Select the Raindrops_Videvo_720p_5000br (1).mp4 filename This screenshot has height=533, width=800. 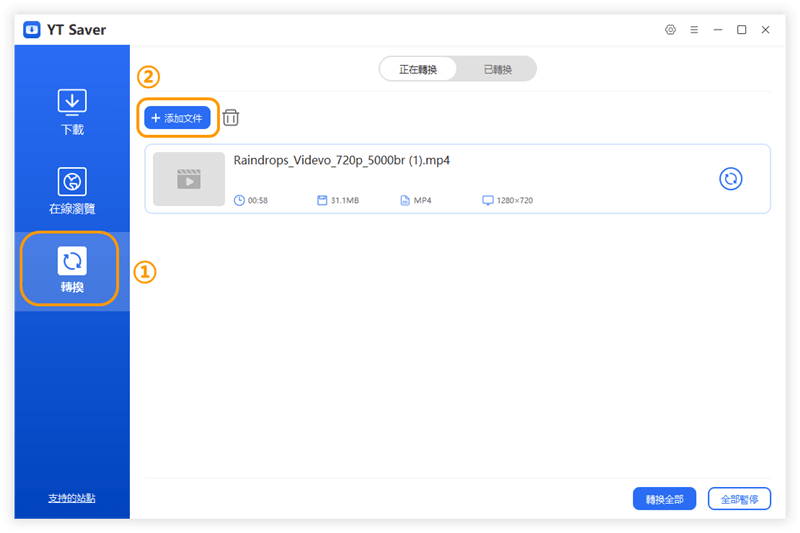[341, 160]
